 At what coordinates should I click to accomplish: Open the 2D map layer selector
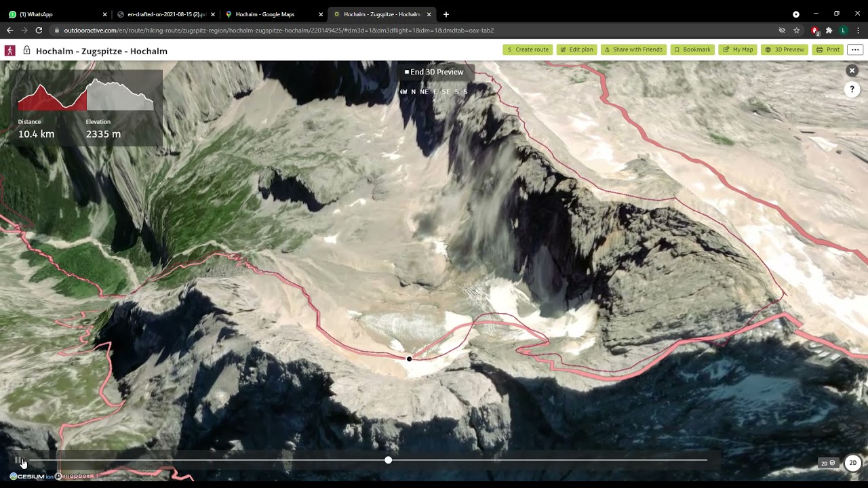pos(828,464)
